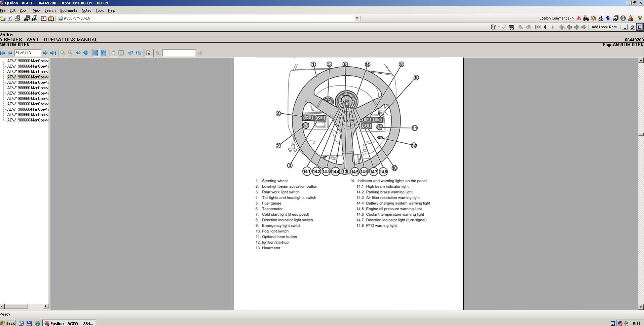Viewport: 644px width, 326px height.
Task: Select highlighted fourth ACW1988660-ManOpeVa tree entry
Action: click(x=28, y=77)
